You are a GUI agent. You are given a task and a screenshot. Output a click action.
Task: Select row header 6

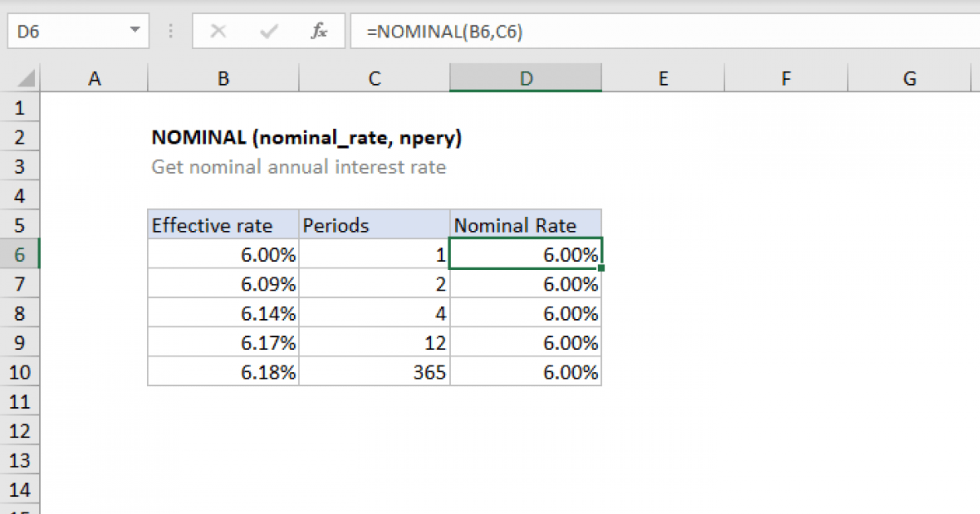[20, 254]
